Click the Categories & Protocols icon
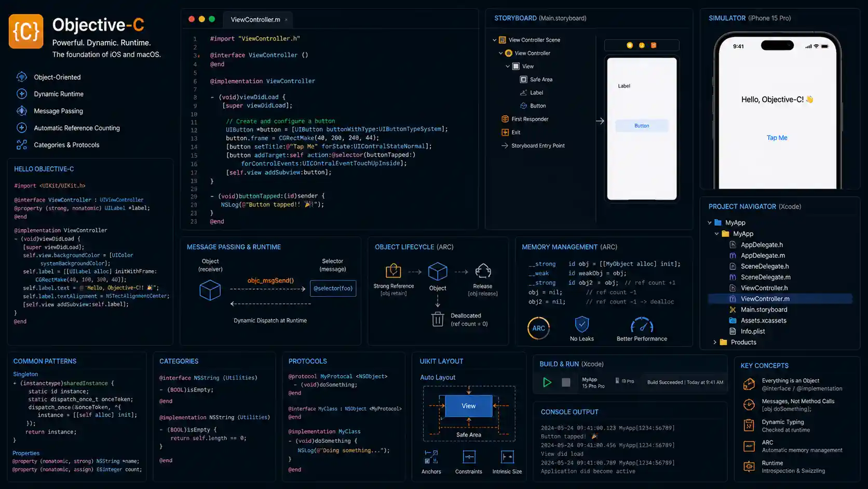868x489 pixels. click(22, 145)
